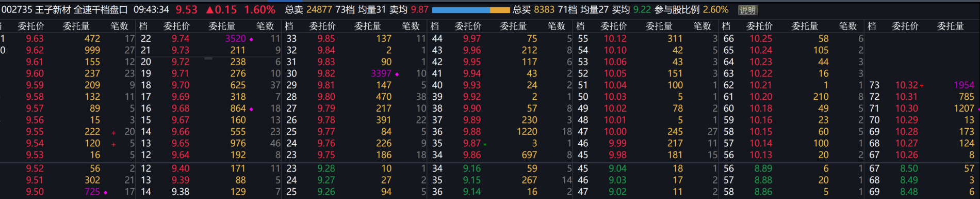Select the sell order row priced 9.63
The height and width of the screenshot is (199, 980).
(x=68, y=39)
